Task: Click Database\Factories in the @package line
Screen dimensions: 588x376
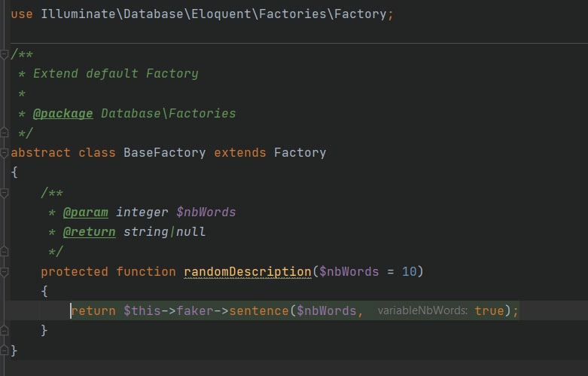Action: 169,113
